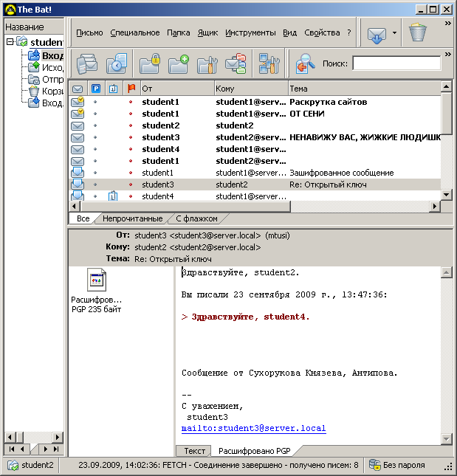Open the Папка menu
457x476 pixels.
pyautogui.click(x=178, y=32)
